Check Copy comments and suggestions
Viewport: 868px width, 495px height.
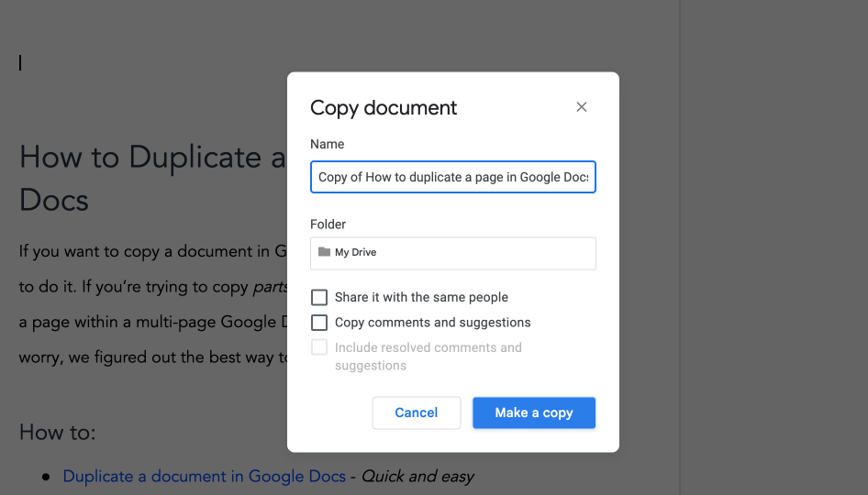(x=319, y=323)
